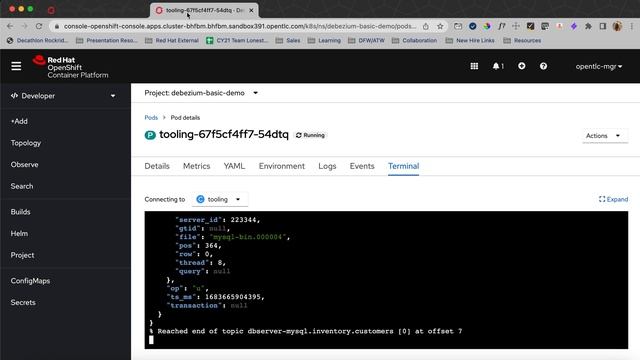Click the purple lightning extension icon
This screenshot has width=640, height=360.
(x=574, y=26)
